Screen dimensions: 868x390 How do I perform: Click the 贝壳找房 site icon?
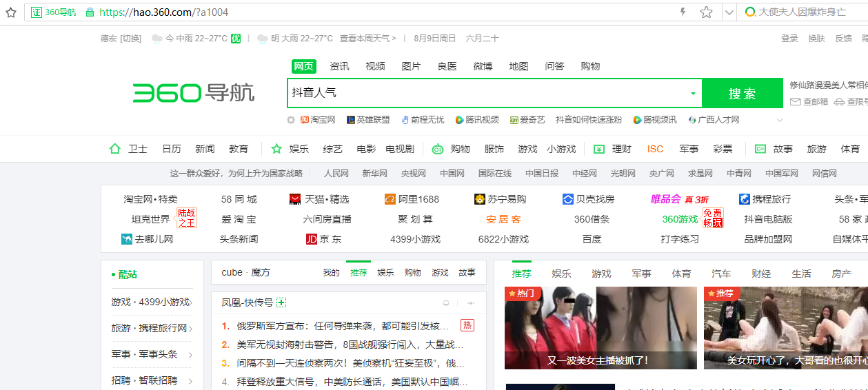tap(568, 199)
